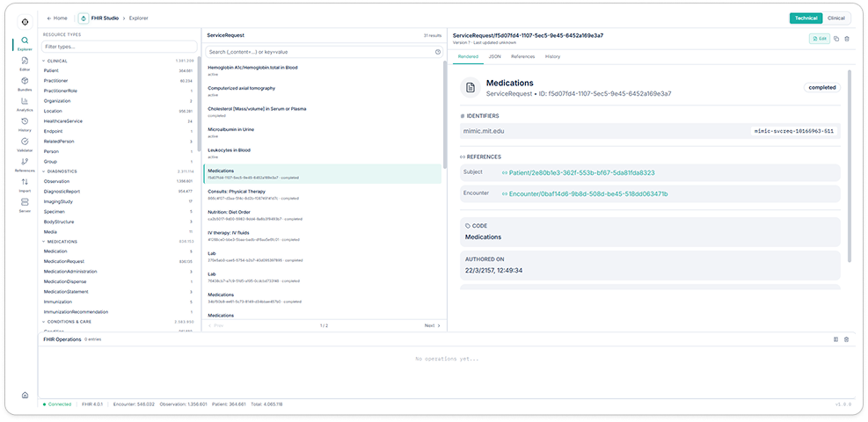Open the Server sidebar section

coord(25,206)
